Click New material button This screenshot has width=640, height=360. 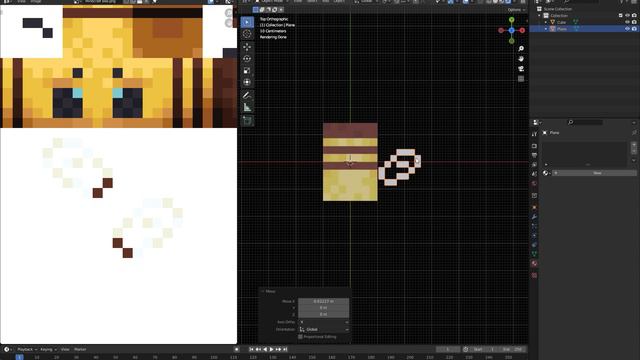click(597, 173)
